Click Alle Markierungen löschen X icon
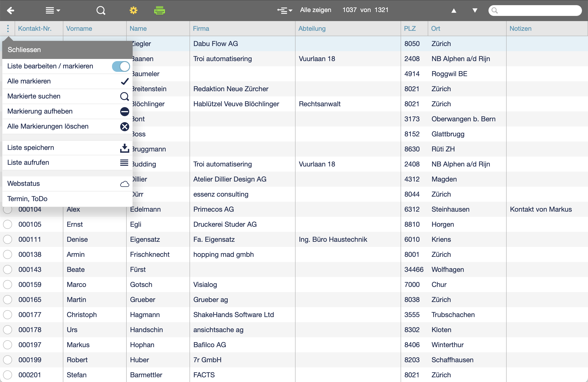The width and height of the screenshot is (588, 382). click(124, 126)
